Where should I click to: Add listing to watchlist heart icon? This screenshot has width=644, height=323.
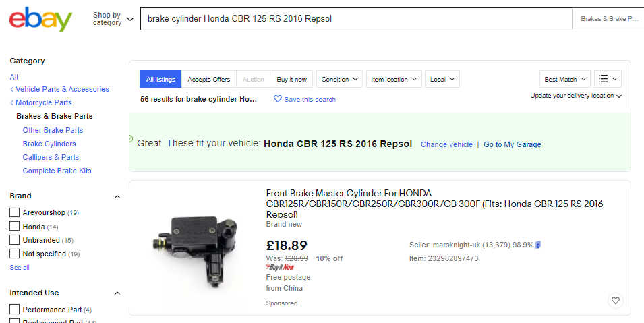point(615,301)
